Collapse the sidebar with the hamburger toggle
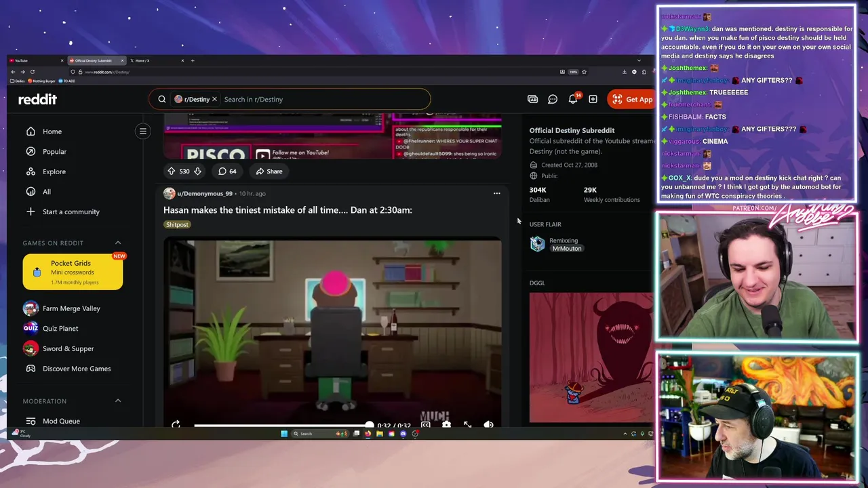 click(x=143, y=131)
